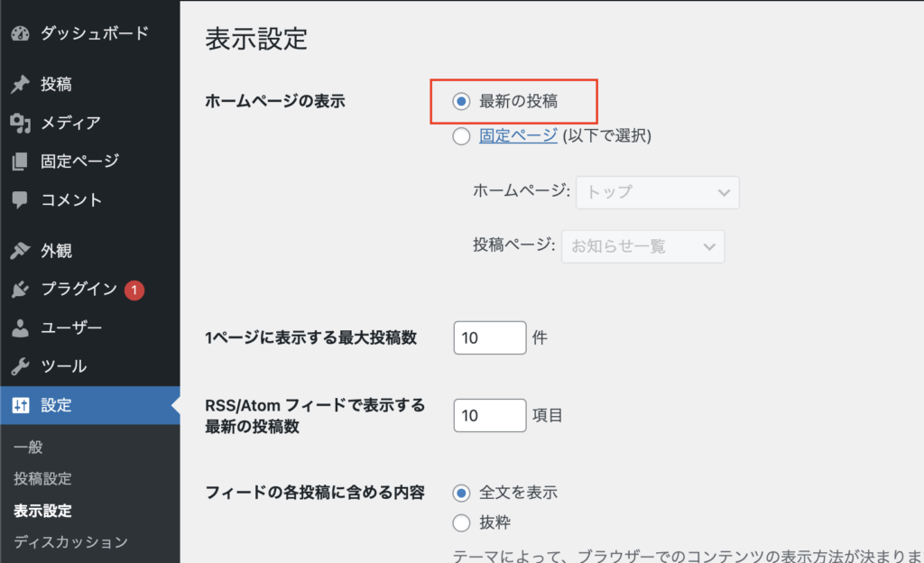The width and height of the screenshot is (924, 563).
Task: Select the 最新の投稿 radio button
Action: [x=462, y=102]
